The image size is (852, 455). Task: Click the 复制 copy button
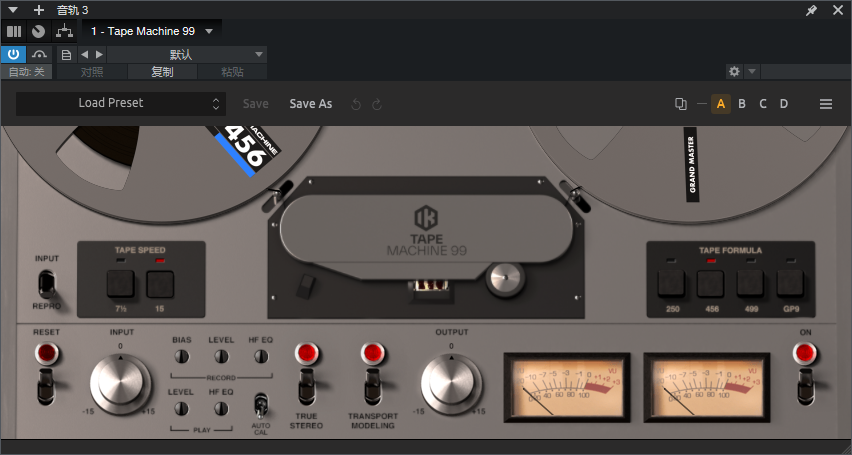click(162, 72)
